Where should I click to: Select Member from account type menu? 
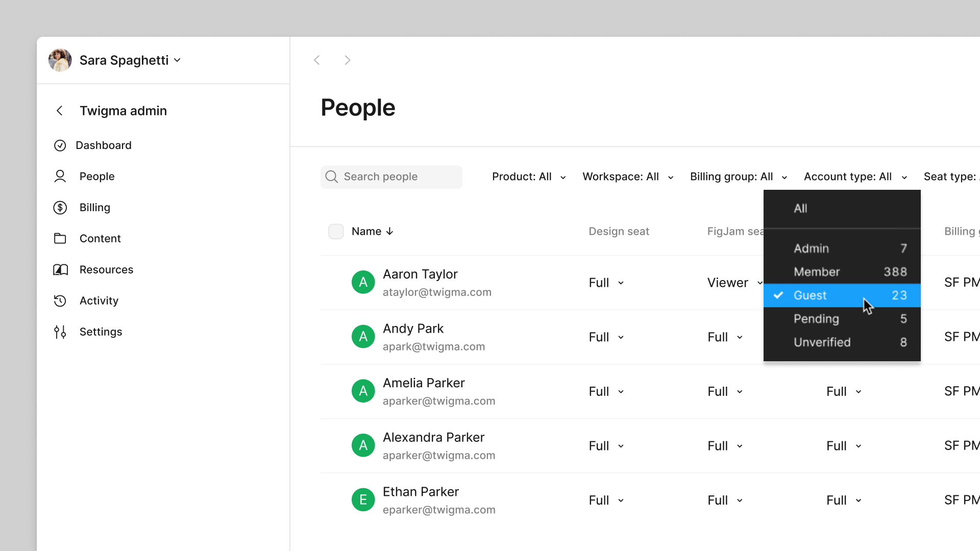pos(817,272)
